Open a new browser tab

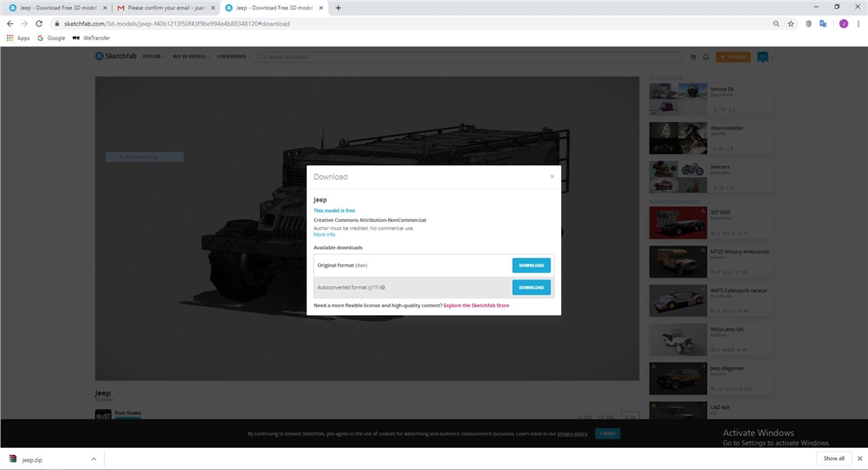[x=339, y=8]
